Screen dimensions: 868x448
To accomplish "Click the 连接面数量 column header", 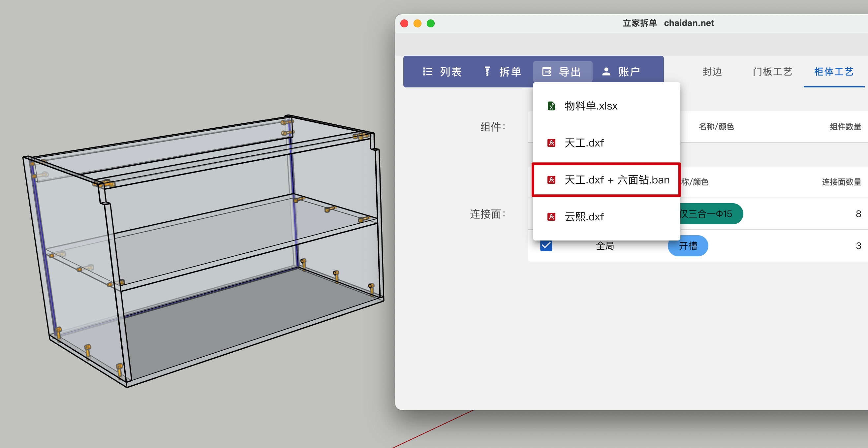I will point(841,182).
